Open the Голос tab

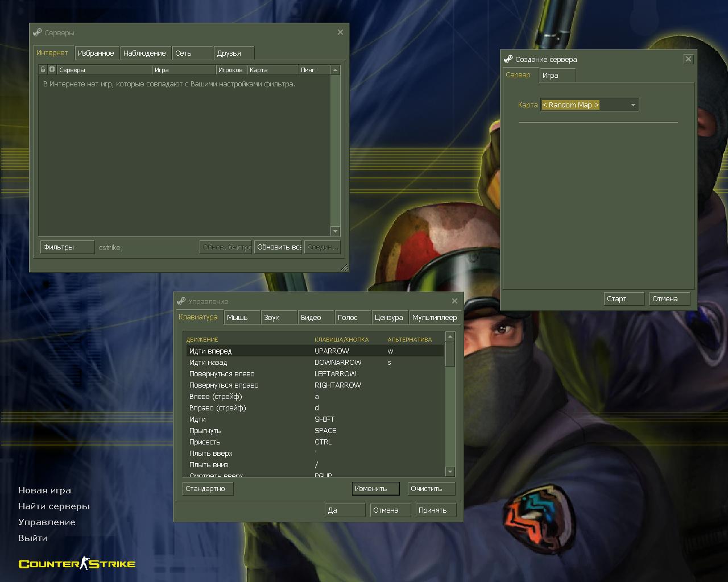pyautogui.click(x=353, y=317)
